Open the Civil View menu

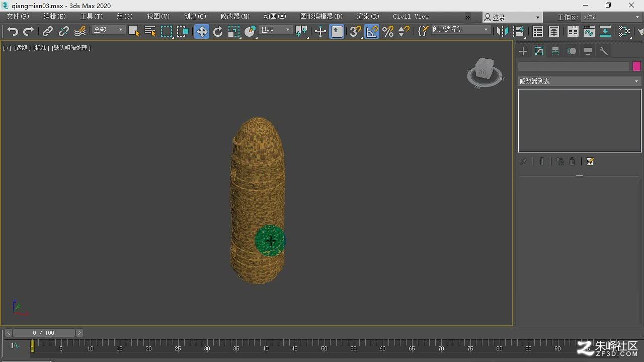coord(411,17)
